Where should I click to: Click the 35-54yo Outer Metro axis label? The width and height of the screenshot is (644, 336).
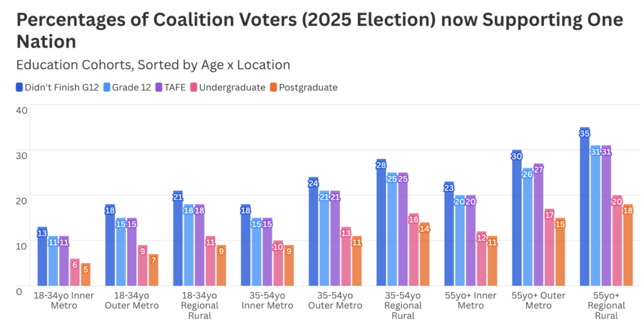click(x=335, y=301)
